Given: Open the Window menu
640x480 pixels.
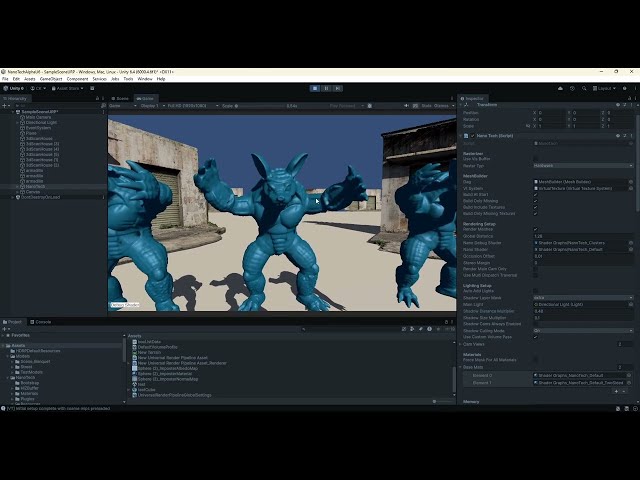Looking at the screenshot, I should click(x=145, y=79).
